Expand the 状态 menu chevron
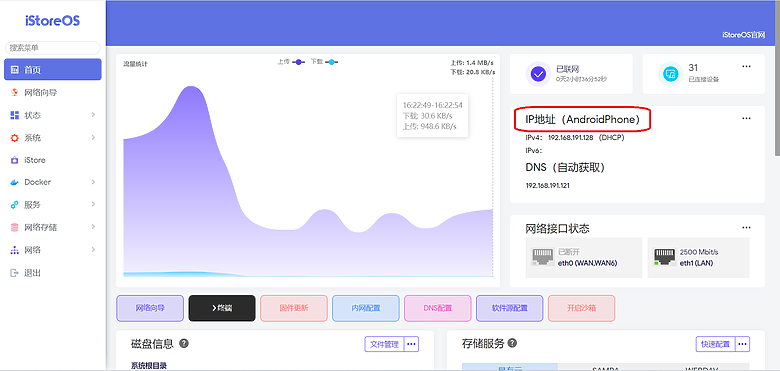 pyautogui.click(x=93, y=115)
